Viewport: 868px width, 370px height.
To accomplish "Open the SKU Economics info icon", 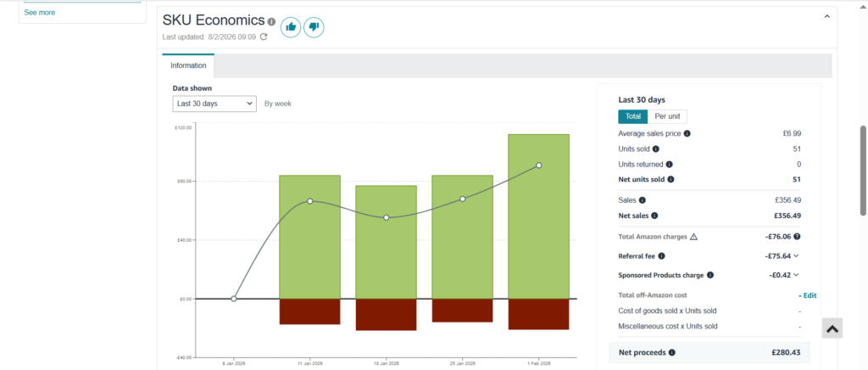I will click(x=271, y=22).
